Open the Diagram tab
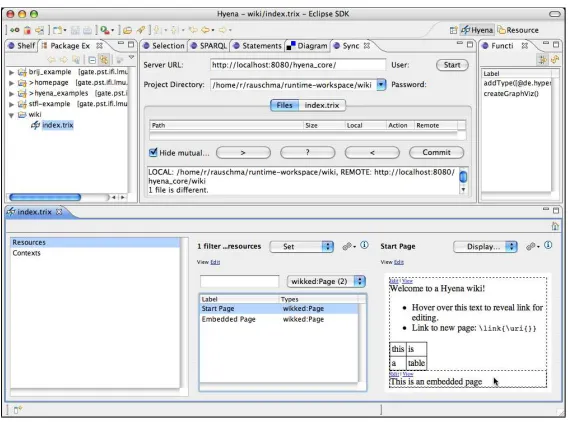568x422 pixels. pyautogui.click(x=307, y=46)
